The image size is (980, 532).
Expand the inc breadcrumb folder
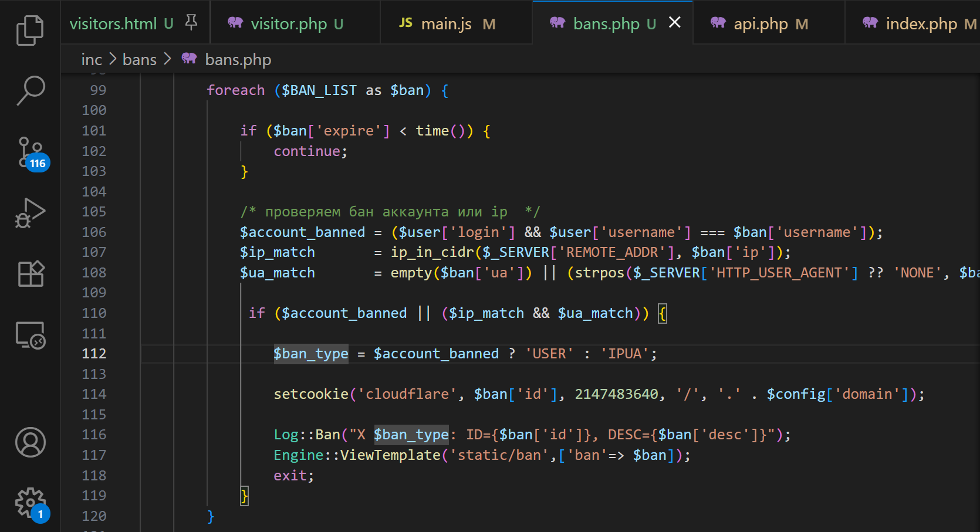(92, 60)
